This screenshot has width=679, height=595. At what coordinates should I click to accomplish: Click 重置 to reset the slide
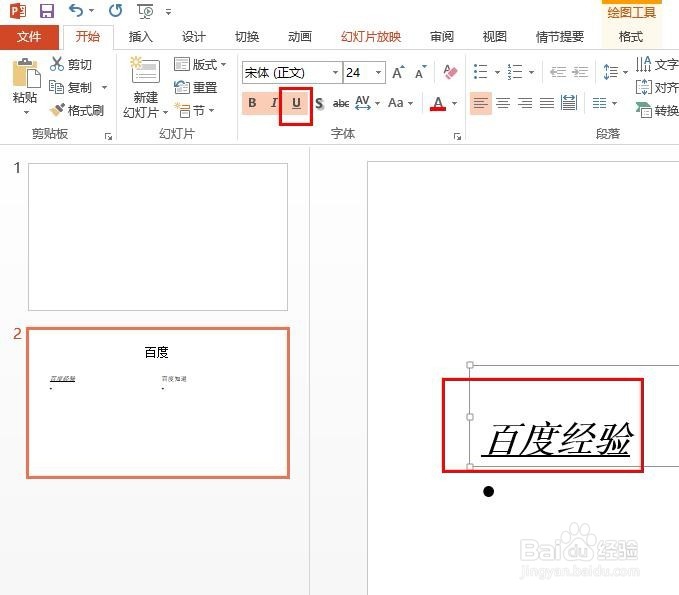click(196, 87)
